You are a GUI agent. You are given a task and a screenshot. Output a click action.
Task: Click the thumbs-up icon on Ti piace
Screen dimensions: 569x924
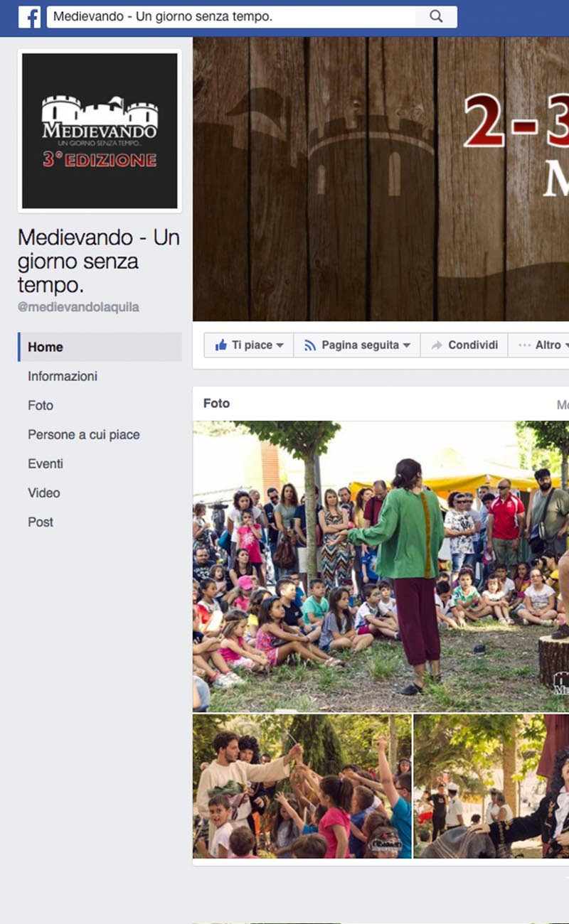221,345
